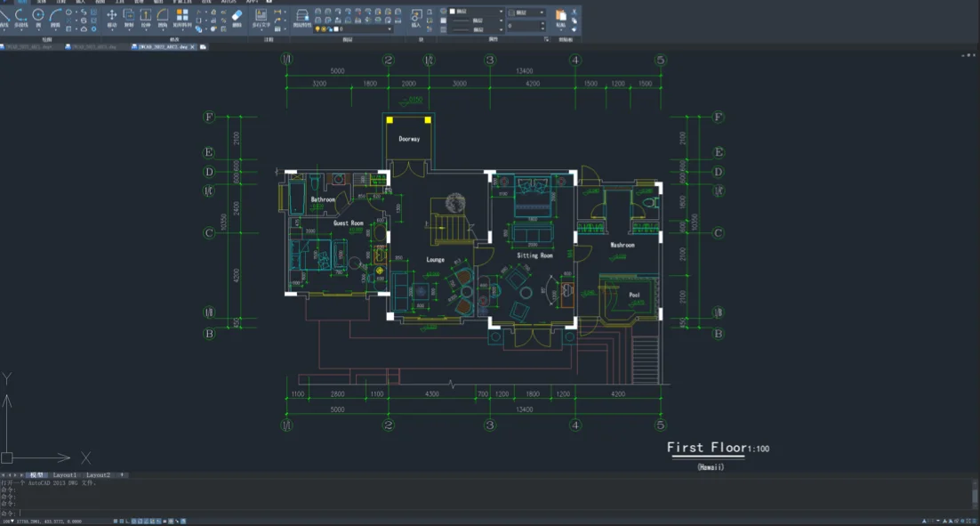
Task: Click the Cut scissors icon in clipboard panel
Action: [574, 12]
